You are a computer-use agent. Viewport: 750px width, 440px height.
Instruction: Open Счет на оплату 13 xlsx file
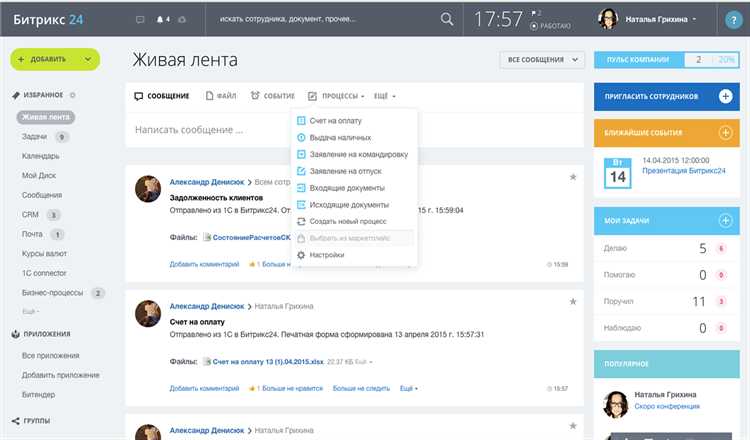(268, 362)
